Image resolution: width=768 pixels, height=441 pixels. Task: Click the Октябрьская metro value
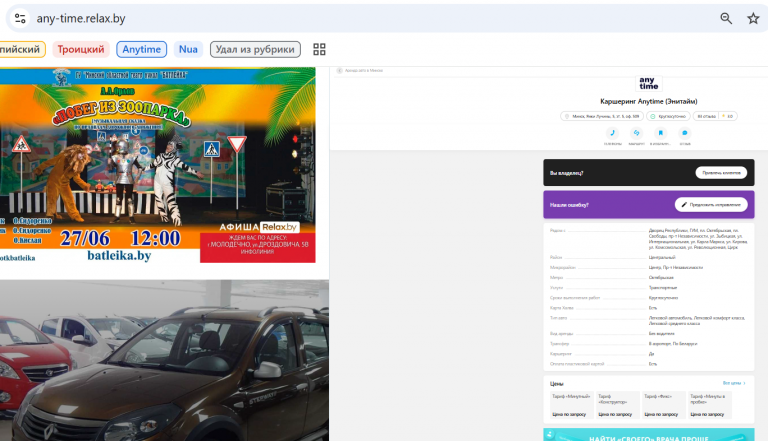coord(661,277)
